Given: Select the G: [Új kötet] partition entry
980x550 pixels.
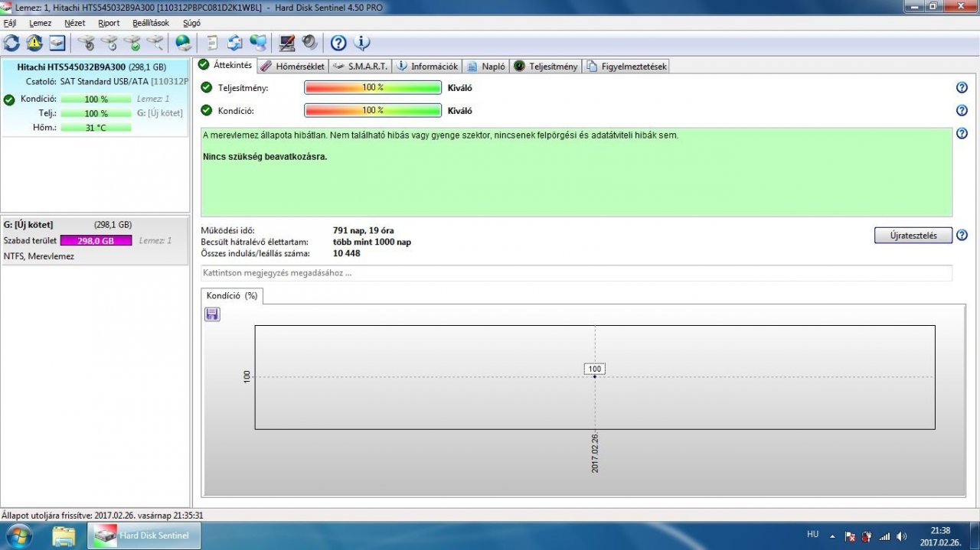Looking at the screenshot, I should pyautogui.click(x=95, y=240).
